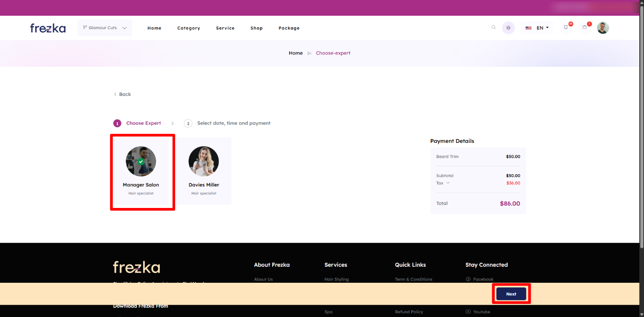The height and width of the screenshot is (317, 644).
Task: Click the Home breadcrumb link
Action: tap(296, 53)
